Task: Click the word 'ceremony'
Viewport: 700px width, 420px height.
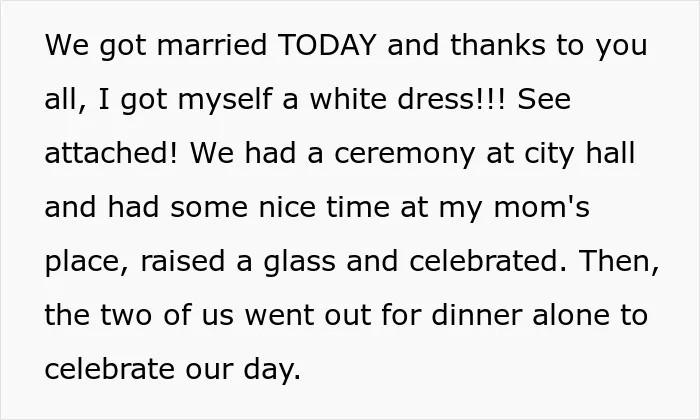Action: pos(404,155)
